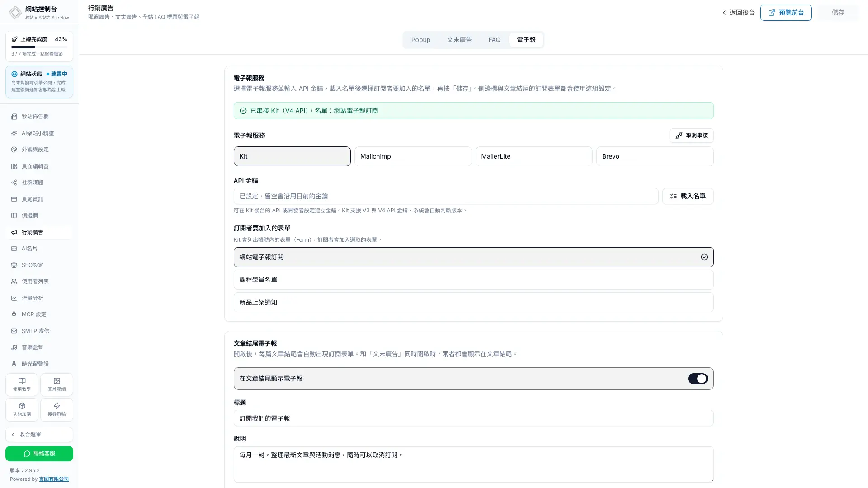The width and height of the screenshot is (868, 488).
Task: Open 社群媒體 settings
Action: [39, 183]
